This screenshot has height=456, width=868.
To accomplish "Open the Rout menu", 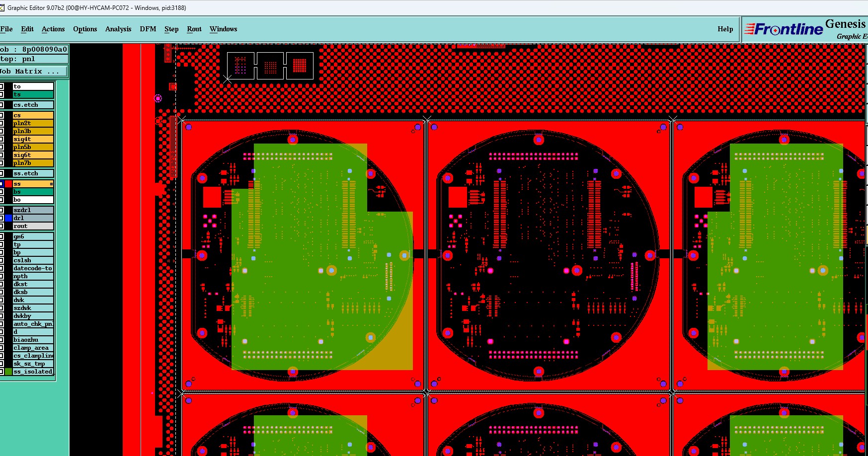I will pos(194,29).
